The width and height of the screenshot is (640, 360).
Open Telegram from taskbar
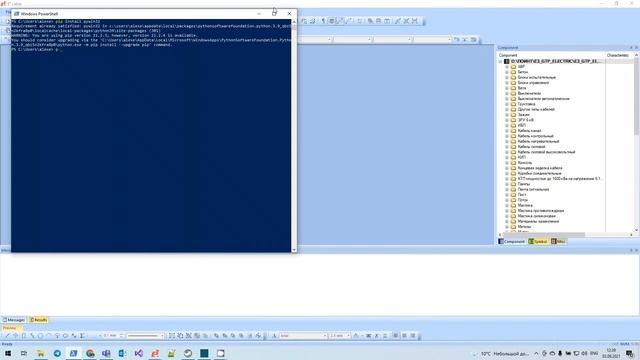coord(57,353)
